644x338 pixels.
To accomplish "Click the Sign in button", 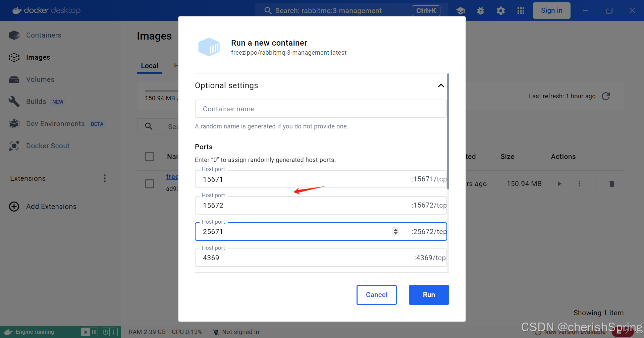I will pos(552,10).
